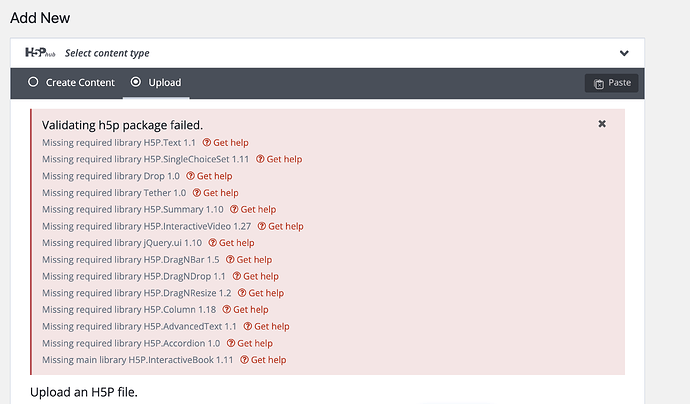Select the Upload radio button
Image resolution: width=690 pixels, height=404 pixels.
tap(136, 82)
